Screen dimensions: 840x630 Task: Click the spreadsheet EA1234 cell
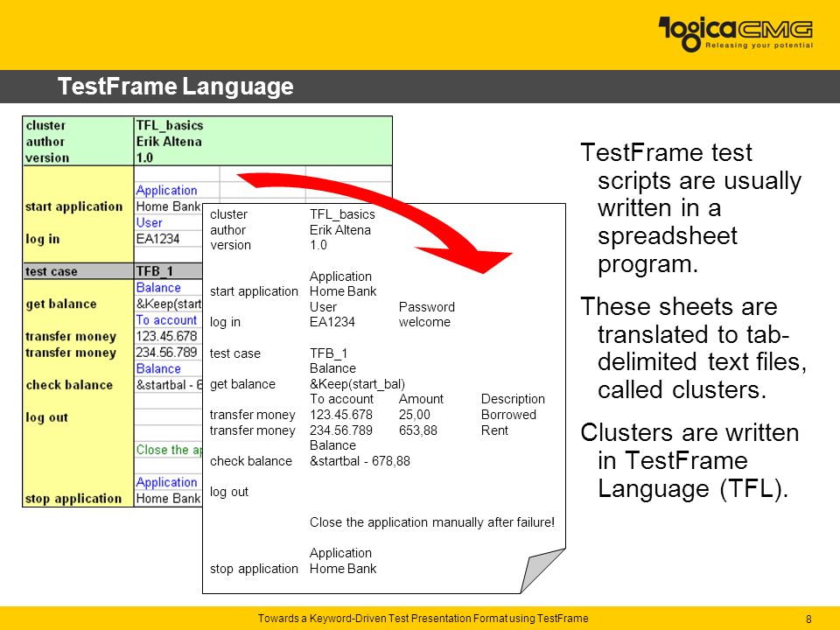click(x=157, y=238)
